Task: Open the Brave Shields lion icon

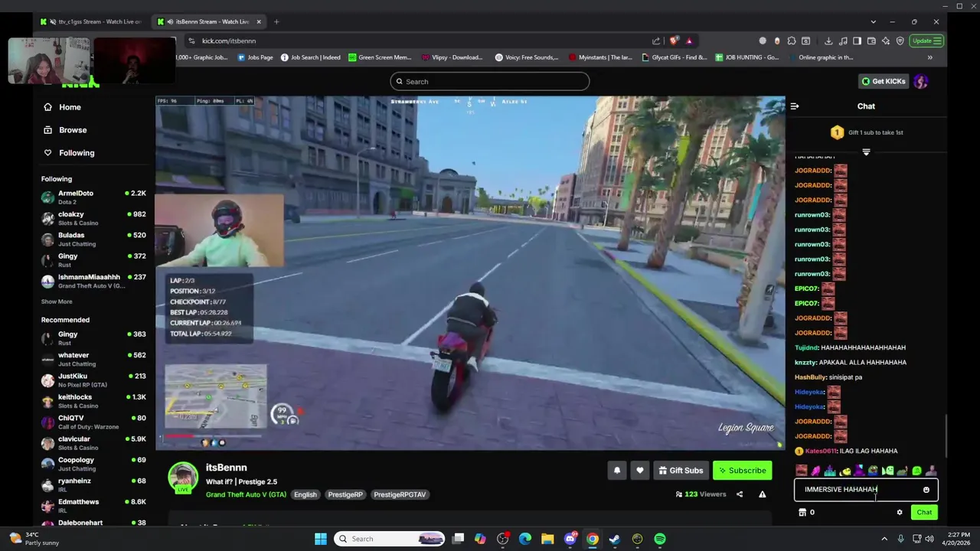Action: [673, 41]
